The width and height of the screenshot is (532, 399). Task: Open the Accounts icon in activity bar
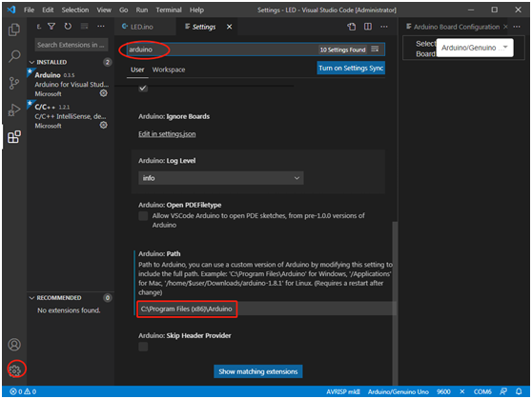(14, 345)
